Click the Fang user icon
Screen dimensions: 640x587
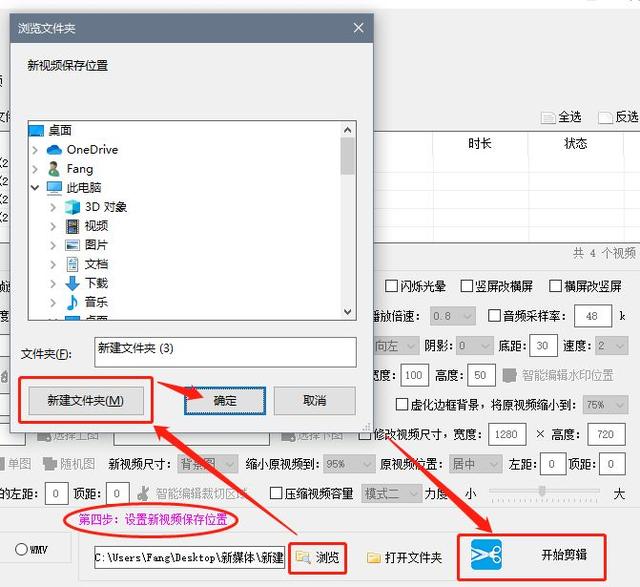[x=54, y=169]
